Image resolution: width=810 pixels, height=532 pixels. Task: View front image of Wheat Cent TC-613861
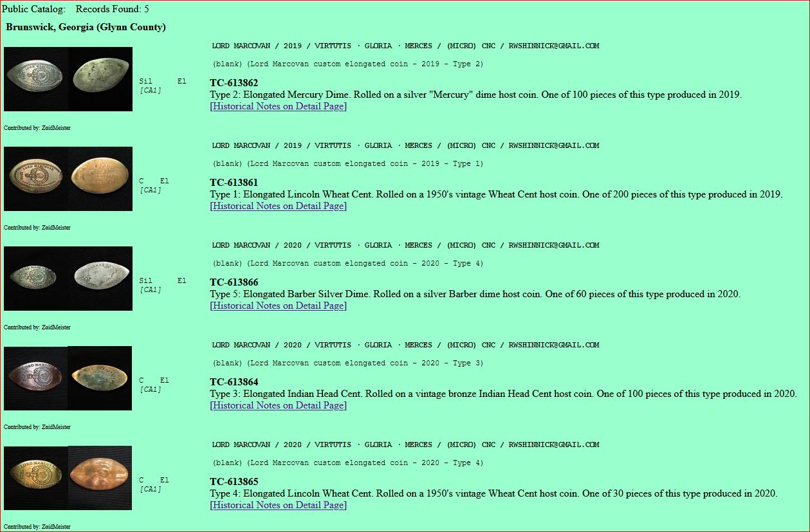36,178
